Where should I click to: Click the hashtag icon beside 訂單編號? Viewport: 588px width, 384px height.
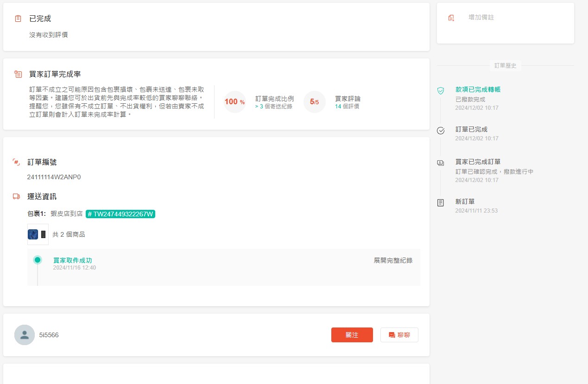(16, 162)
